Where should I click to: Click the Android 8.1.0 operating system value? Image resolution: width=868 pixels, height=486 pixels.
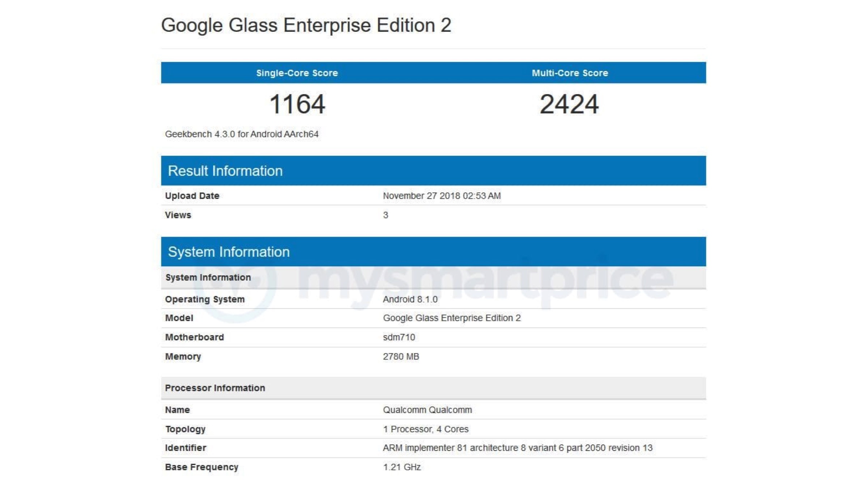coord(410,299)
